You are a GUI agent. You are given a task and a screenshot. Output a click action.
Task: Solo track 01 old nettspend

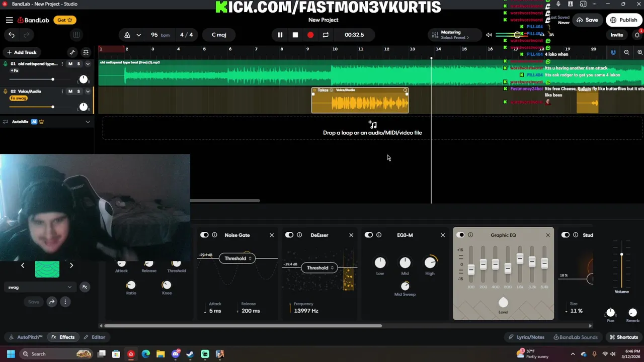pos(78,64)
